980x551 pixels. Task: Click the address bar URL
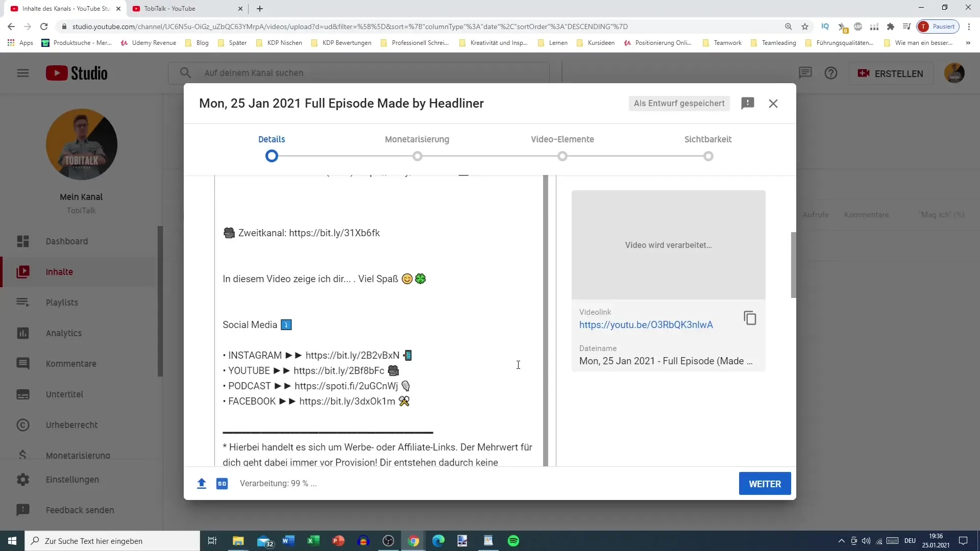pyautogui.click(x=350, y=27)
